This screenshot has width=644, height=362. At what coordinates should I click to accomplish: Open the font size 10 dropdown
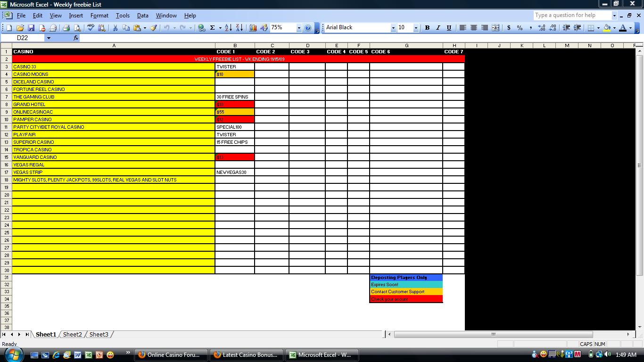(x=416, y=28)
